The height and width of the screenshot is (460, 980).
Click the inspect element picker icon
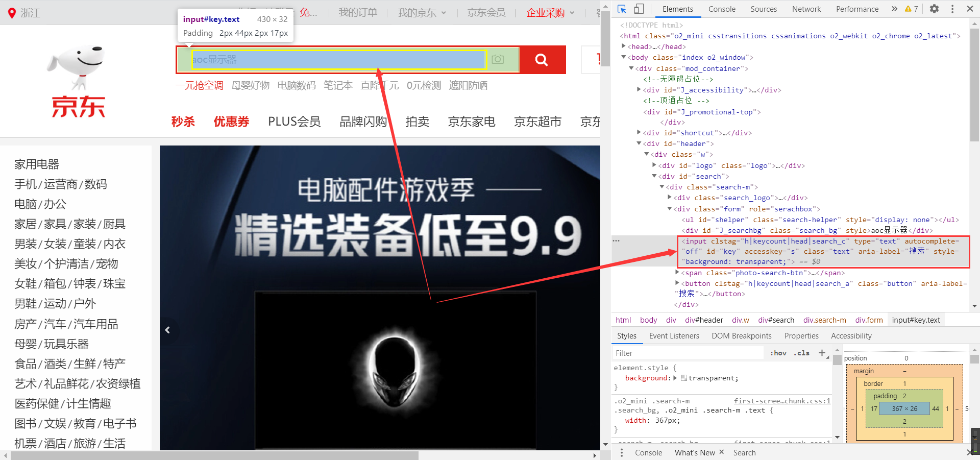point(622,9)
